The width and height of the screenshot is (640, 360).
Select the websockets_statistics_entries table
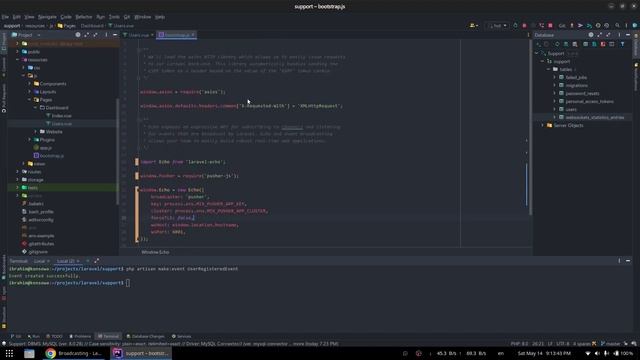click(x=594, y=117)
